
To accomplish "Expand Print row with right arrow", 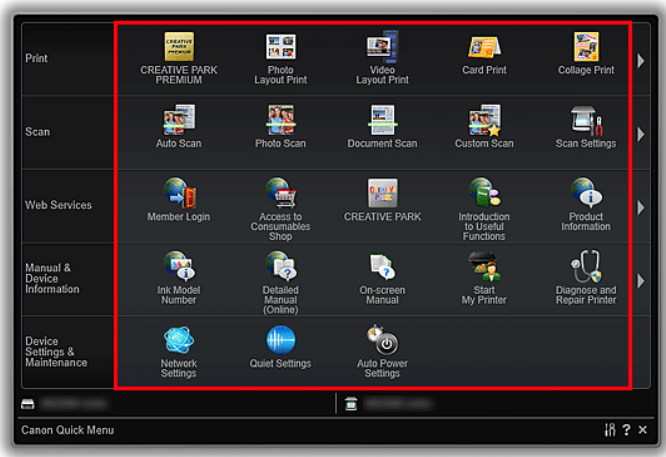I will [x=641, y=61].
